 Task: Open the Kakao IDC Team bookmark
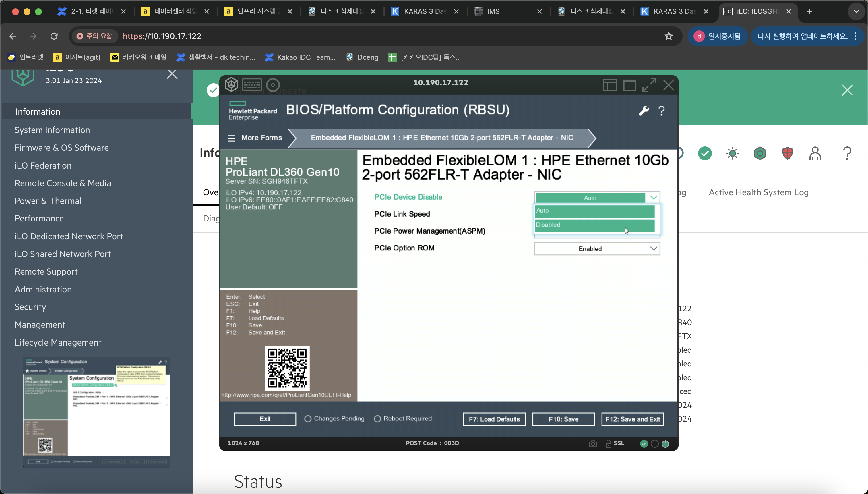(x=300, y=57)
